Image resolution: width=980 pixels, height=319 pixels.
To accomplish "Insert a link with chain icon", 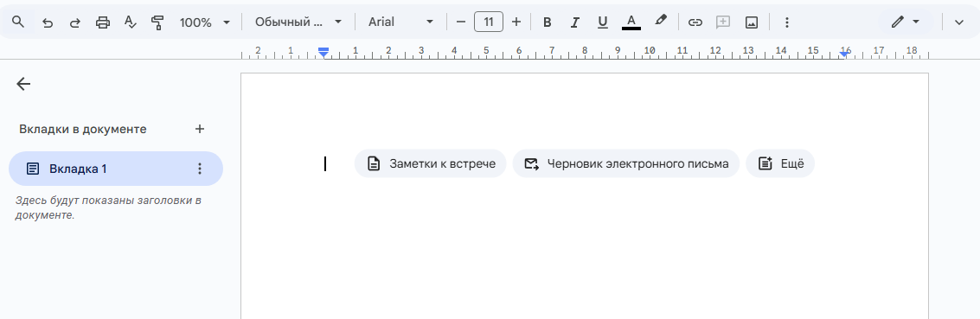I will pos(695,22).
